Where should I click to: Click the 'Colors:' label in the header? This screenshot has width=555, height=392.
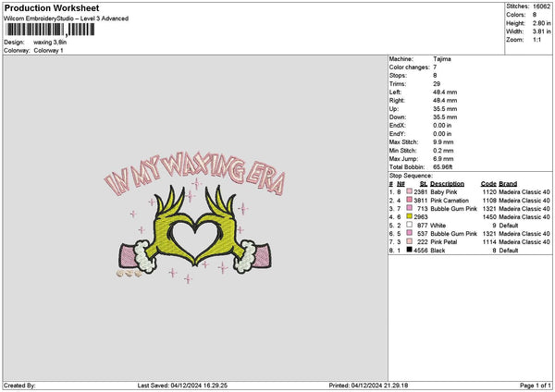(x=516, y=15)
